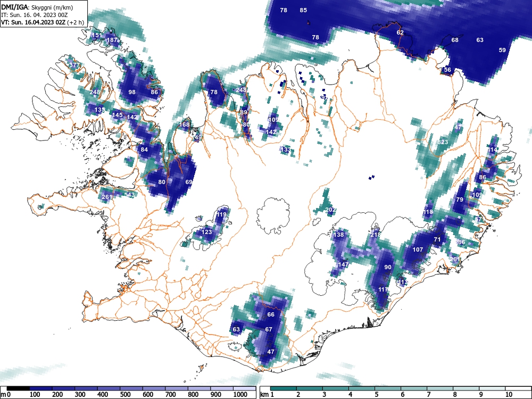Click the visibility value '89' on the map
The height and width of the screenshot is (399, 532).
pyautogui.click(x=244, y=112)
